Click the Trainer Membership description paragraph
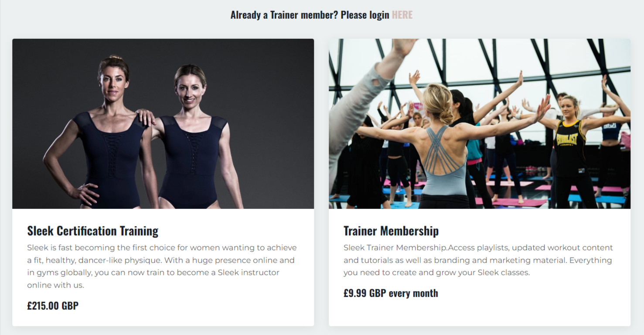 pyautogui.click(x=478, y=260)
